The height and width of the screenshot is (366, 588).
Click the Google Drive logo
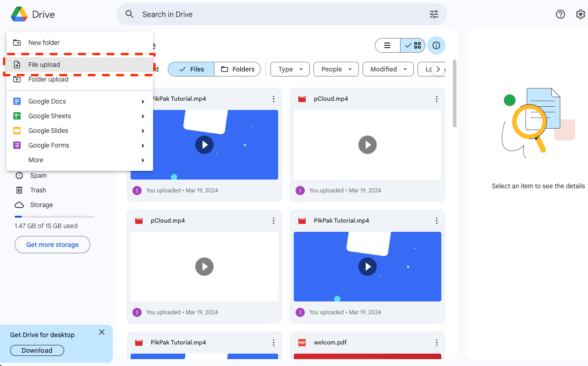[x=19, y=14]
